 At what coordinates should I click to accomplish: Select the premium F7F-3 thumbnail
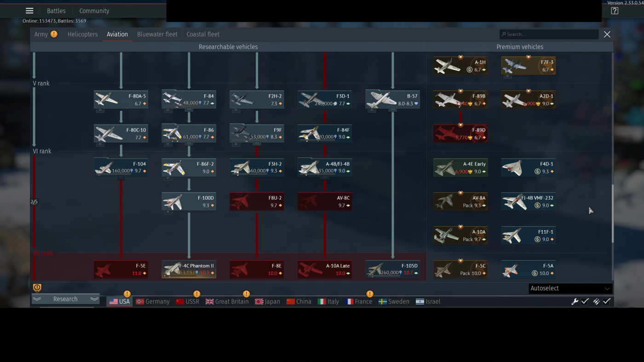point(515,66)
